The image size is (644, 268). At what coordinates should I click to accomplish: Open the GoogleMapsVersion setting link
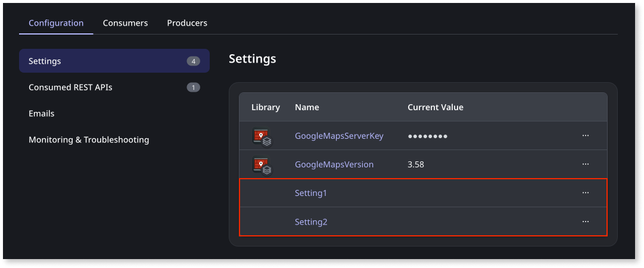coord(334,164)
